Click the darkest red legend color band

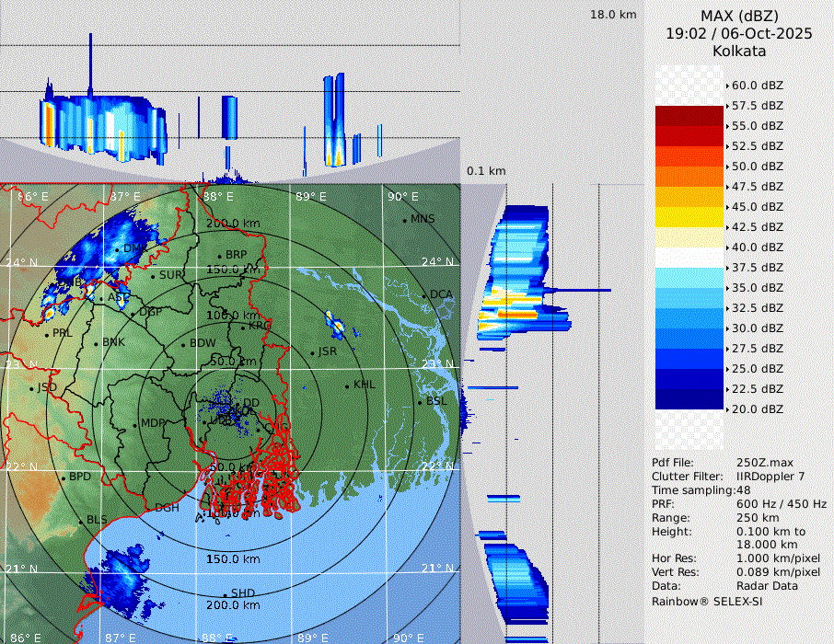689,116
